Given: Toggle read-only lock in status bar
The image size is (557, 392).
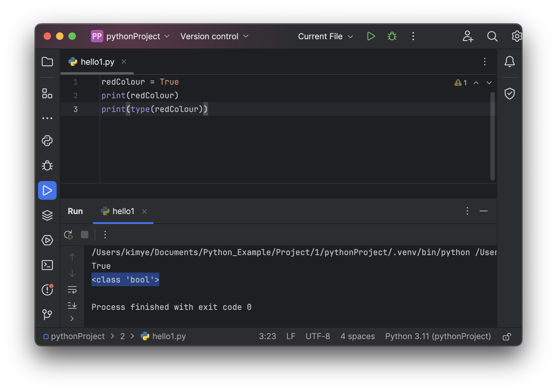Looking at the screenshot, I should pyautogui.click(x=507, y=337).
